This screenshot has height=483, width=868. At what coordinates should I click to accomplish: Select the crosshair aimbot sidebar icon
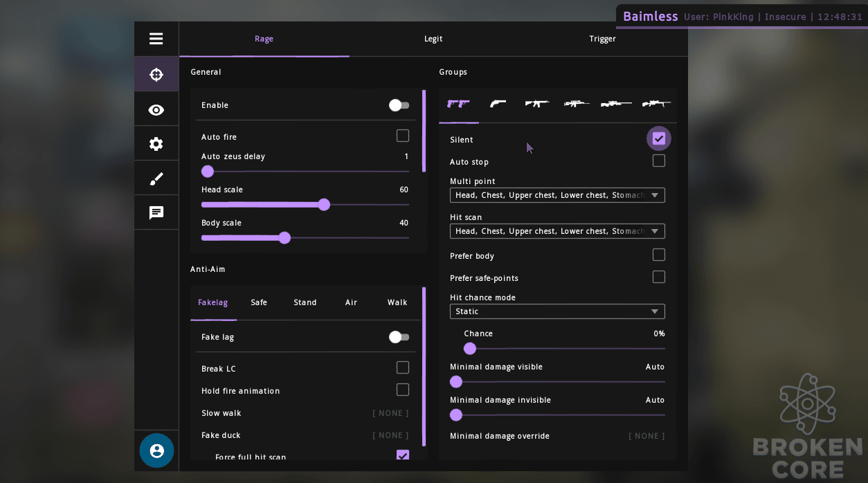pos(156,75)
